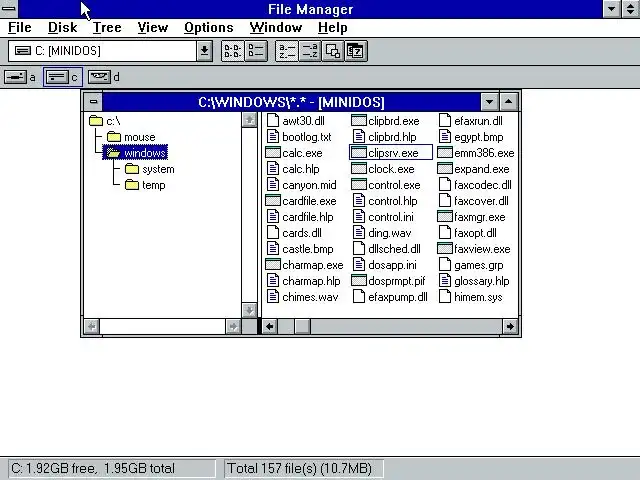Open the File menu

point(20,28)
